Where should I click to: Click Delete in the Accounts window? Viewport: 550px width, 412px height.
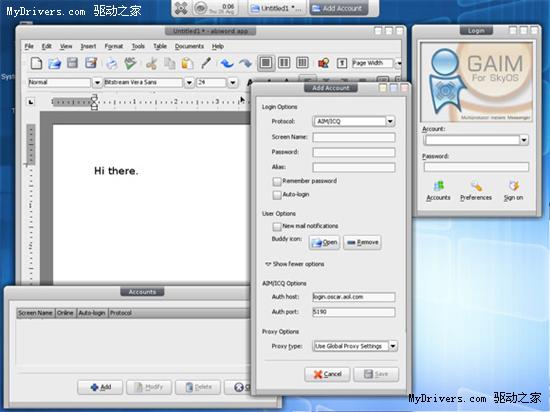pyautogui.click(x=198, y=387)
